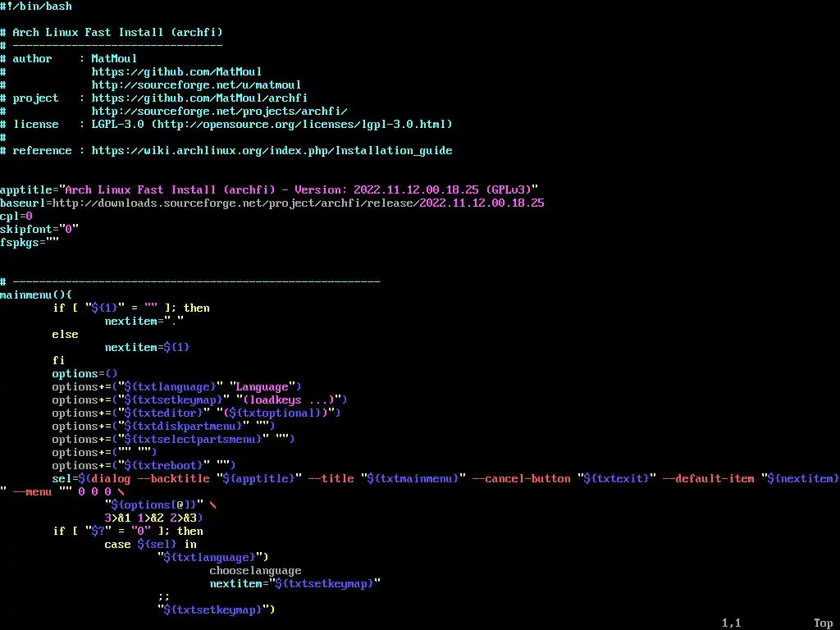Image resolution: width=840 pixels, height=630 pixels.
Task: Click the options line with '${txtselectpartsmenu}'
Action: pyautogui.click(x=173, y=440)
